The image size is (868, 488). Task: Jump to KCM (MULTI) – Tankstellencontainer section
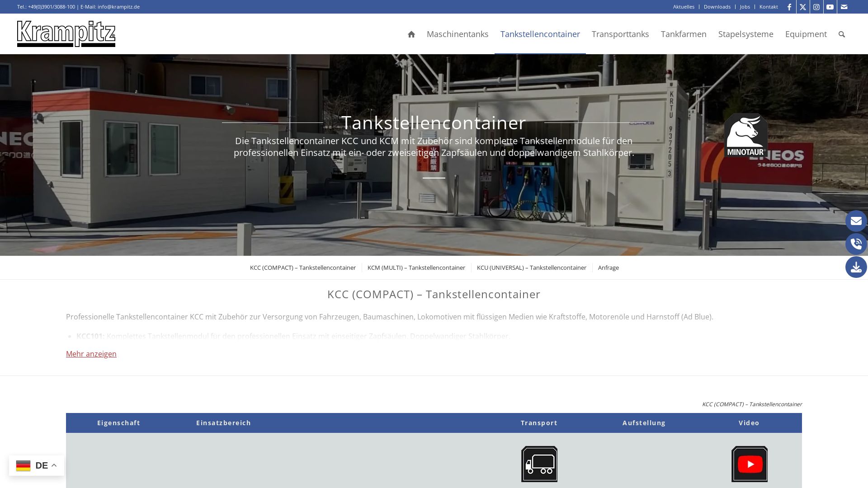coord(416,267)
